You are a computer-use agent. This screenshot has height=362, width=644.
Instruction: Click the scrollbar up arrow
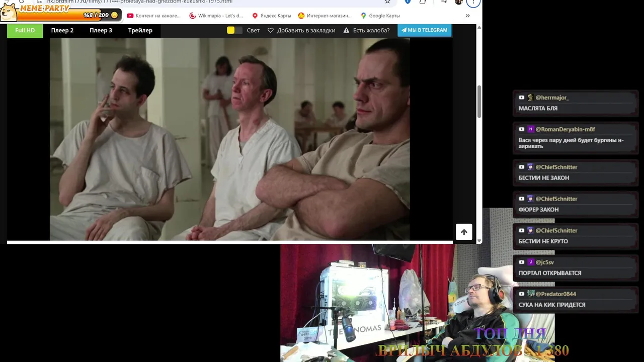coord(479,27)
